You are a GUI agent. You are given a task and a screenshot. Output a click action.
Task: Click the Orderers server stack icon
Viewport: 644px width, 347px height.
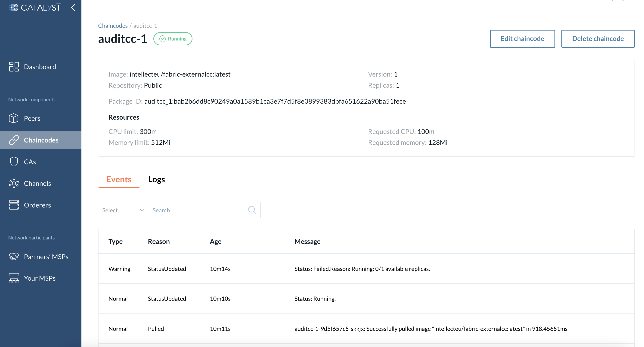[x=14, y=205]
